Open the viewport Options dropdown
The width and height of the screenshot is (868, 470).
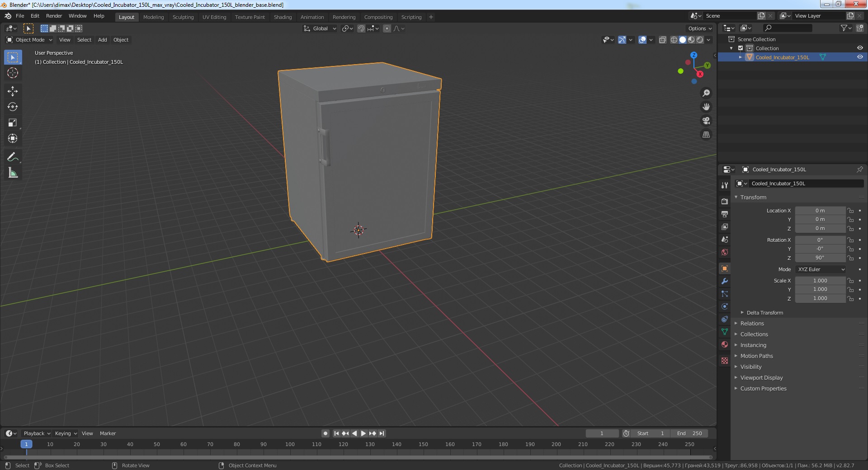pos(700,28)
